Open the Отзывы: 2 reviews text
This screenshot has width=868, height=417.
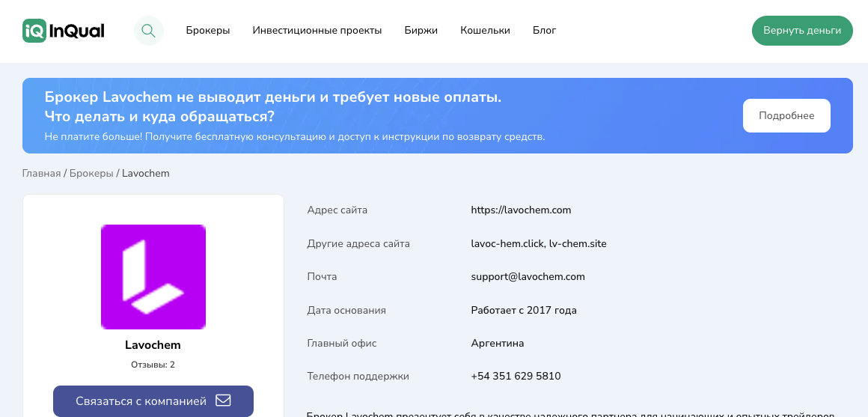click(x=153, y=365)
